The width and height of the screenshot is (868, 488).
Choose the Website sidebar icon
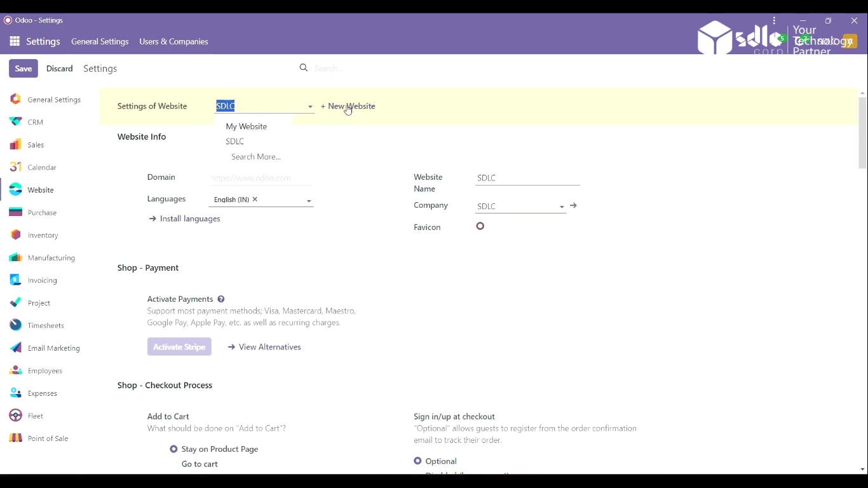pyautogui.click(x=15, y=190)
